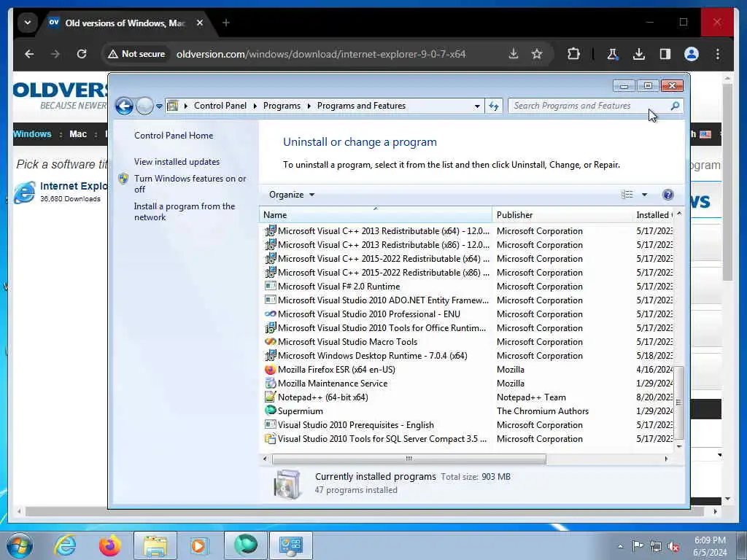747x560 pixels.
Task: Click the Mozilla Maintenance Service icon
Action: pos(270,384)
